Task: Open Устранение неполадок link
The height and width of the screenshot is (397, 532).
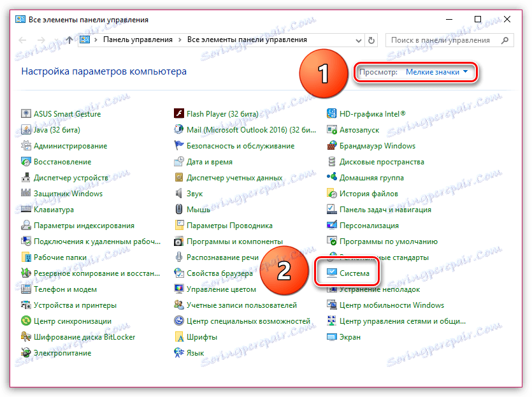Action: point(380,289)
